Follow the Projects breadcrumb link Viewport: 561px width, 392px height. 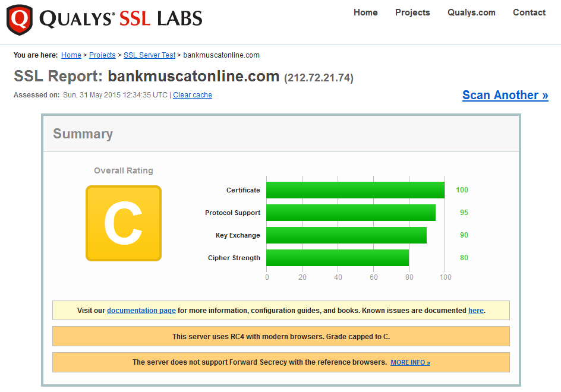click(x=102, y=55)
